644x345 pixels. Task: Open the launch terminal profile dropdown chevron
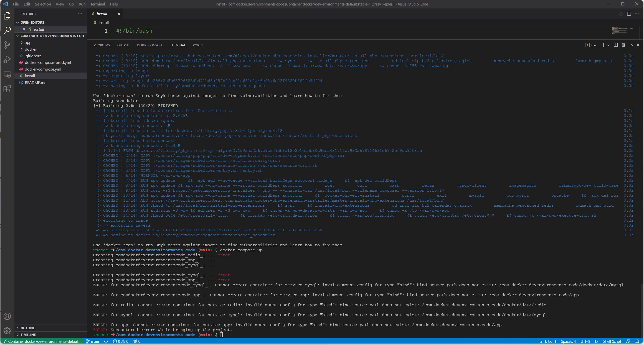(x=609, y=45)
